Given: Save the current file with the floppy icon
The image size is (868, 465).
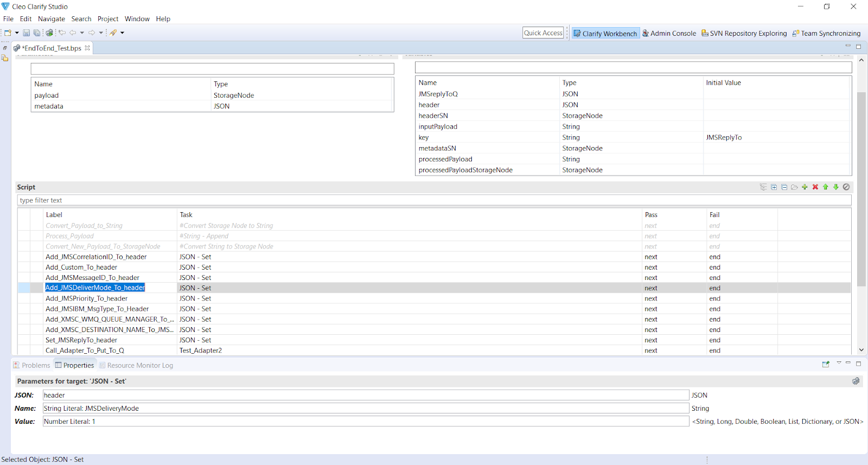Looking at the screenshot, I should coord(26,33).
